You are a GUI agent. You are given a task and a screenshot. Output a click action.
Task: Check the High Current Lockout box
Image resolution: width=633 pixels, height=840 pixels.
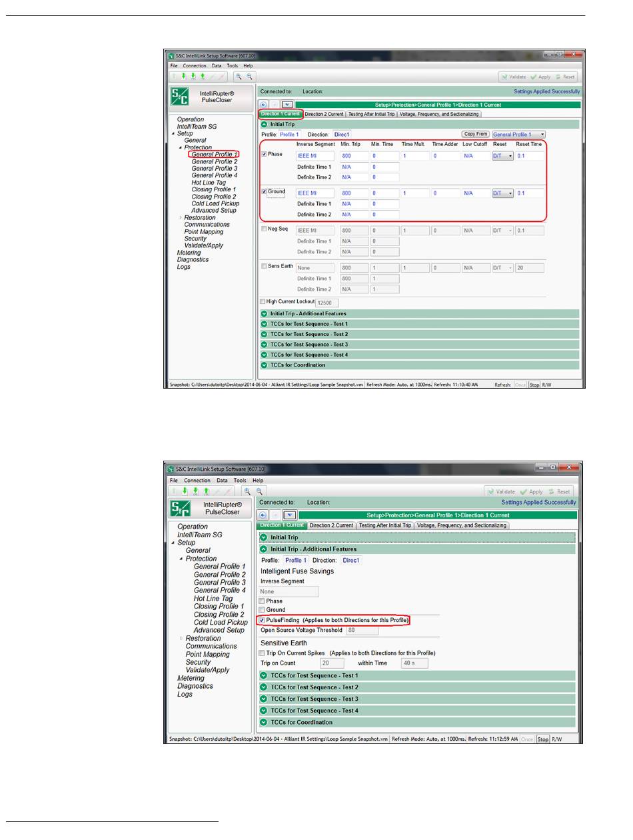(263, 302)
